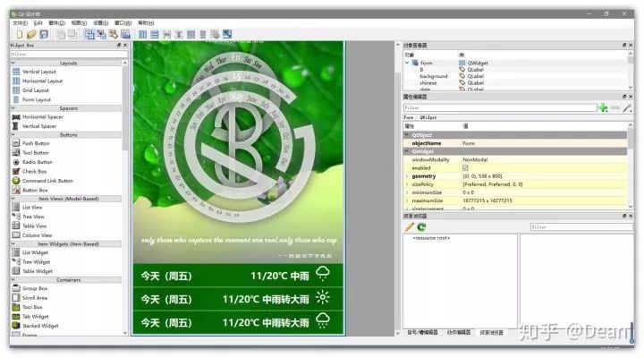Collapse Form node in Object Inspector
The height and width of the screenshot is (358, 644).
tap(407, 63)
